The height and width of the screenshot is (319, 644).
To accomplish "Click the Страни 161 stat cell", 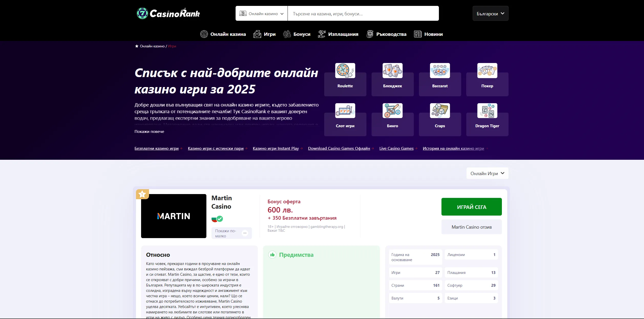I will coord(415,285).
